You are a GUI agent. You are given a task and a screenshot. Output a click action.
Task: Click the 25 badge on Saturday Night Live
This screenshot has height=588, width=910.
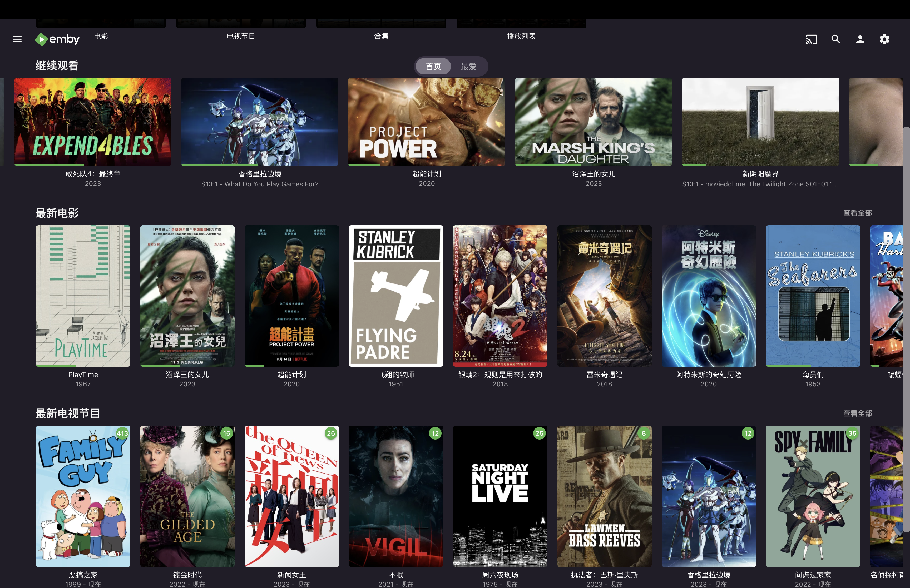[540, 433]
